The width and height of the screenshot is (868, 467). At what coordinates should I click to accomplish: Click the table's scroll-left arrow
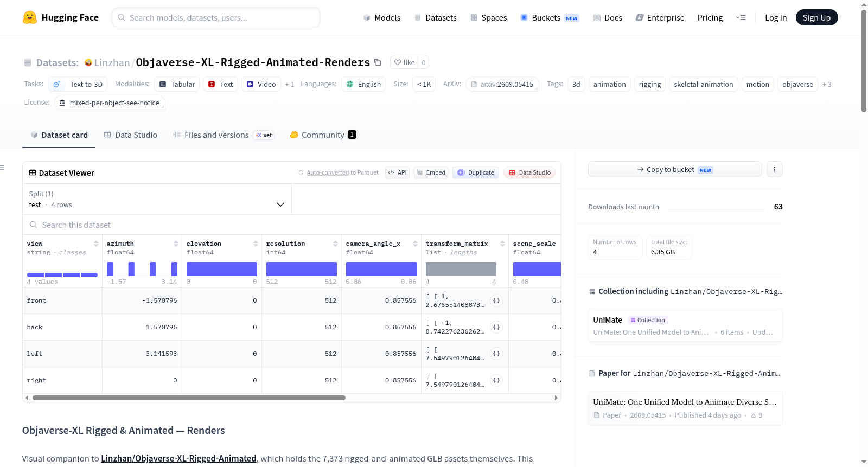[27, 398]
